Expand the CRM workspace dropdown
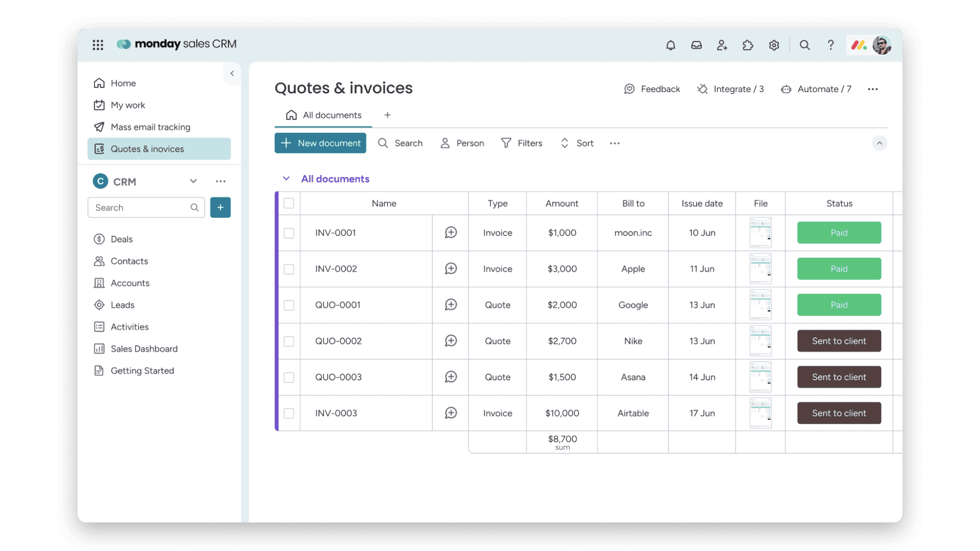Viewport: 980px width, 551px height. (x=193, y=181)
